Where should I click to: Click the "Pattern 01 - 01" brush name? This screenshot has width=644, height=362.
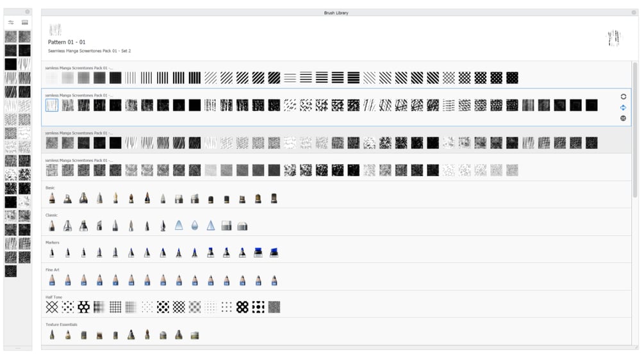67,42
